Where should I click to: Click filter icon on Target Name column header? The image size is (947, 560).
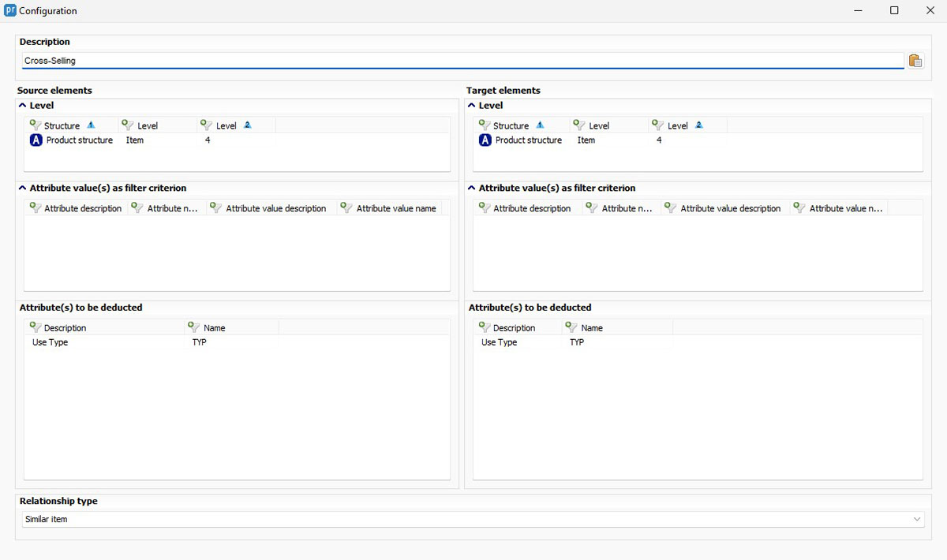pos(571,328)
